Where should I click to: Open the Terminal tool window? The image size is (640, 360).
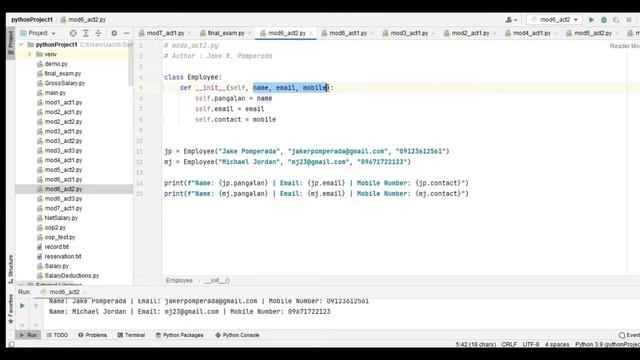131,335
